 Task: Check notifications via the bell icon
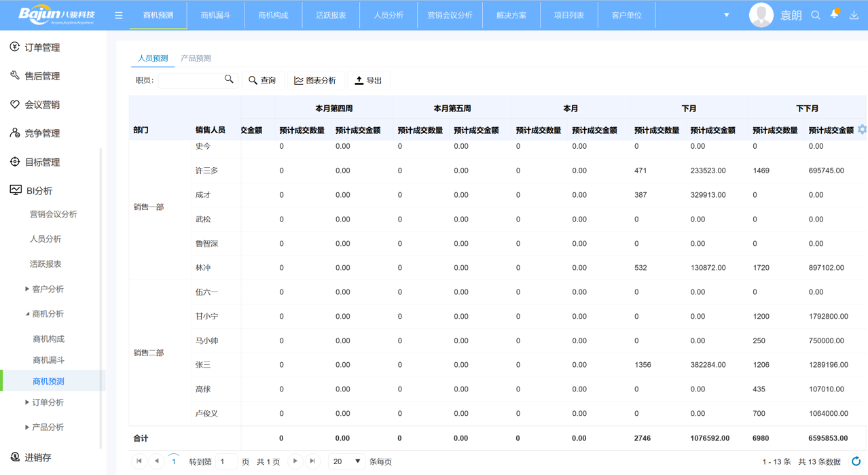[x=834, y=14]
